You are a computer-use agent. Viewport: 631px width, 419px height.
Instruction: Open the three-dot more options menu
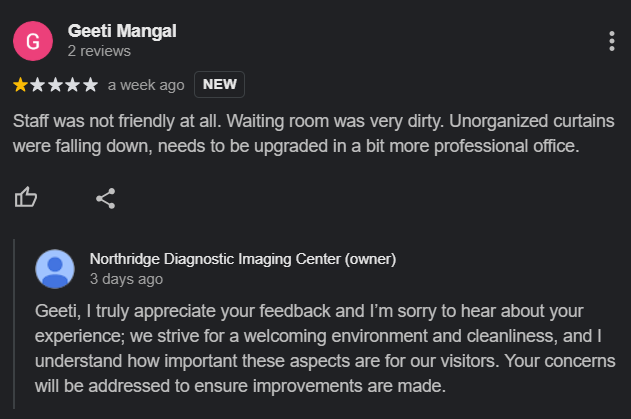(611, 41)
